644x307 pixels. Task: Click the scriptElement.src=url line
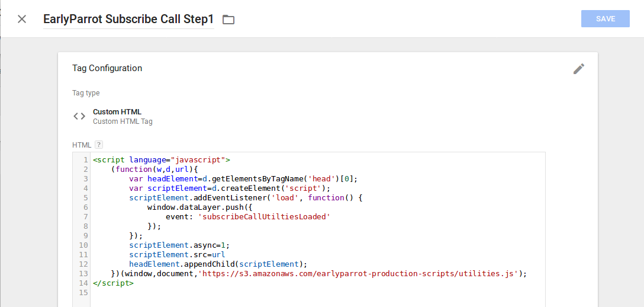177,254
